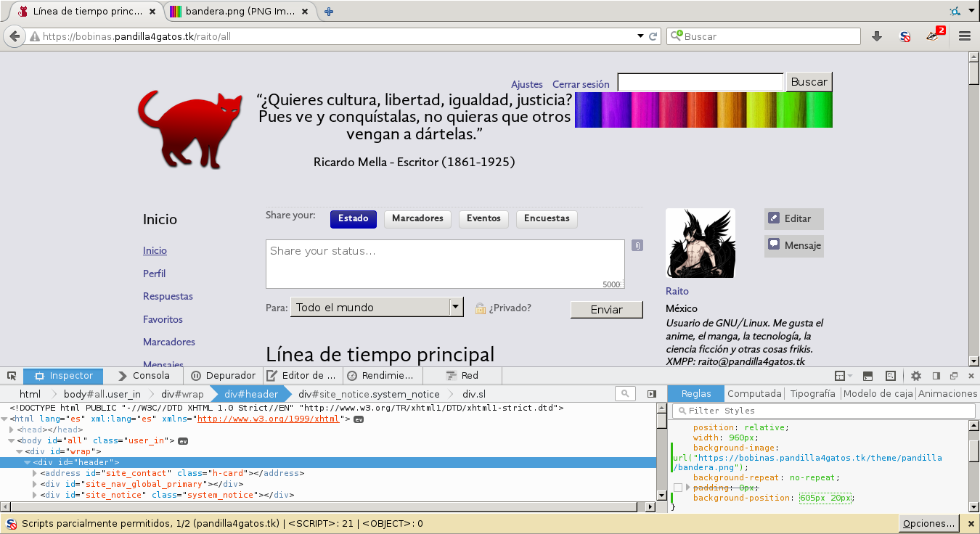Collapse the inspector sidebar pane toggle
Viewport: 980px width, 534px height.
coord(652,394)
